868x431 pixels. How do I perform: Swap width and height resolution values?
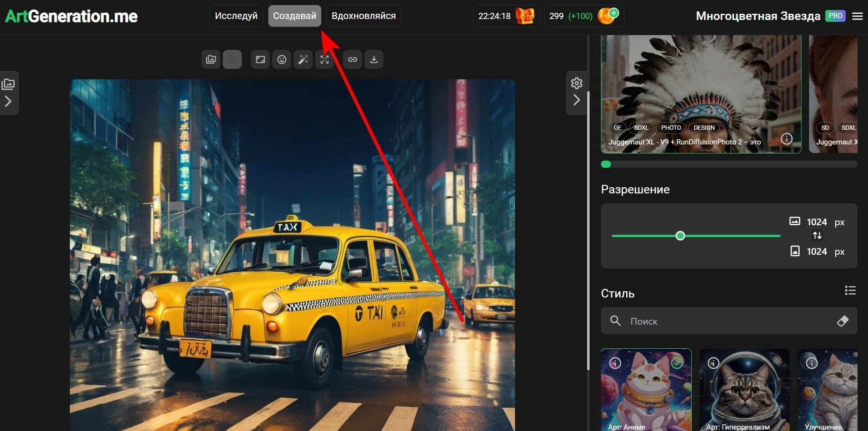(x=817, y=236)
